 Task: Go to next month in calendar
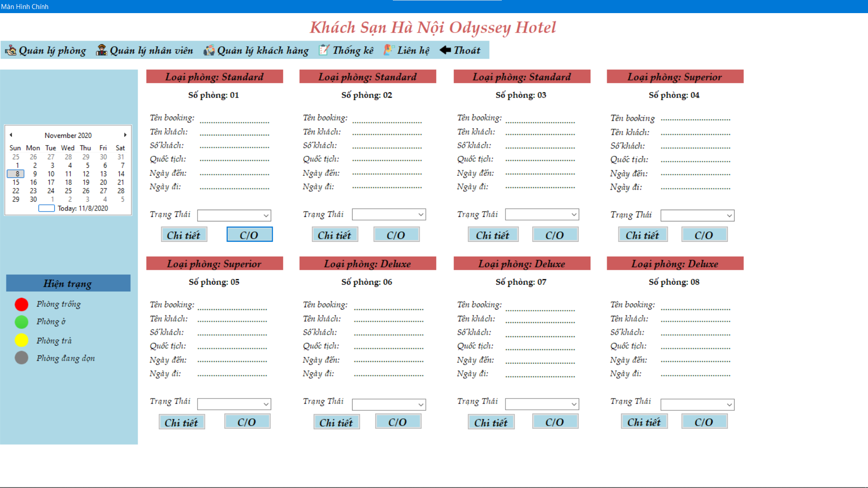tap(125, 135)
